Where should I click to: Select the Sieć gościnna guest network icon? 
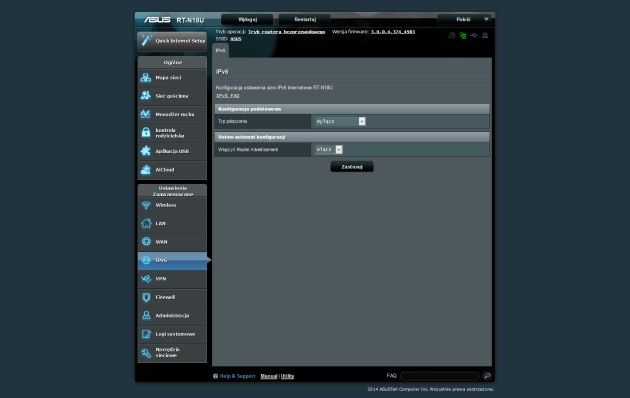pyautogui.click(x=145, y=96)
